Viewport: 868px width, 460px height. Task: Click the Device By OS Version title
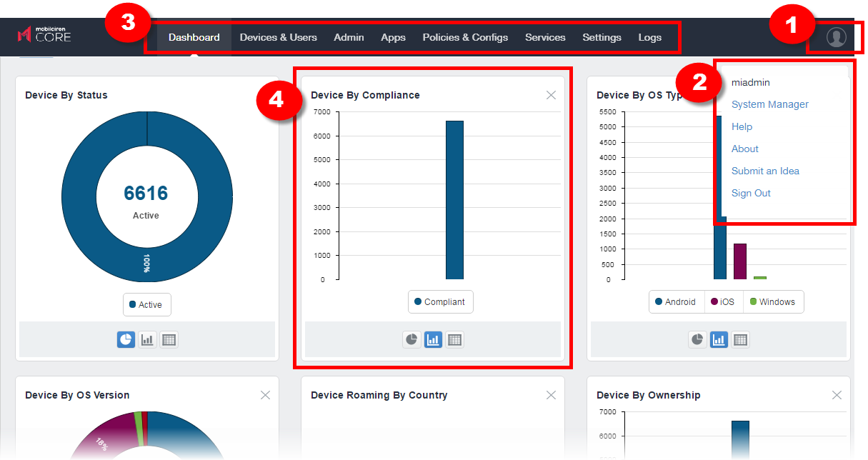coord(77,395)
